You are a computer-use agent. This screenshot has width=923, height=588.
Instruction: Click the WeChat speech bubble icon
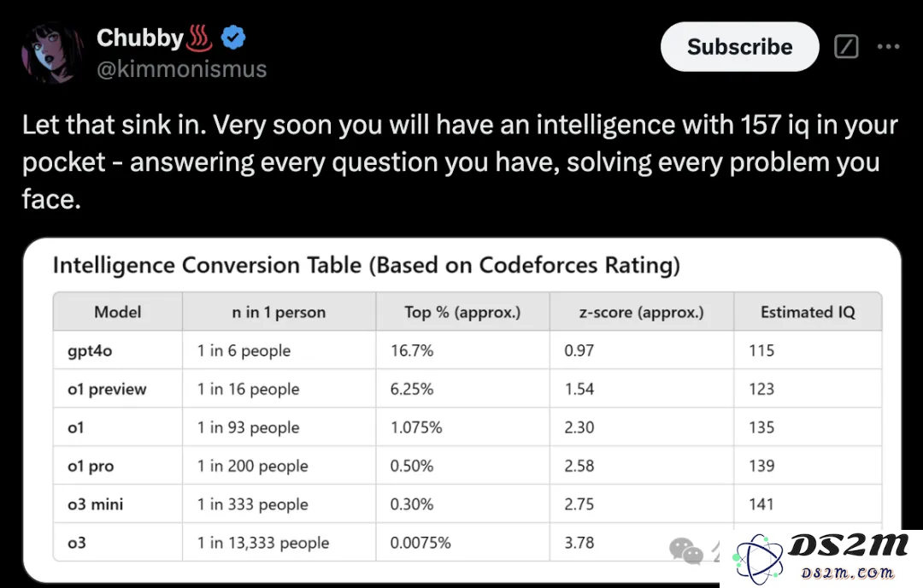click(x=686, y=551)
